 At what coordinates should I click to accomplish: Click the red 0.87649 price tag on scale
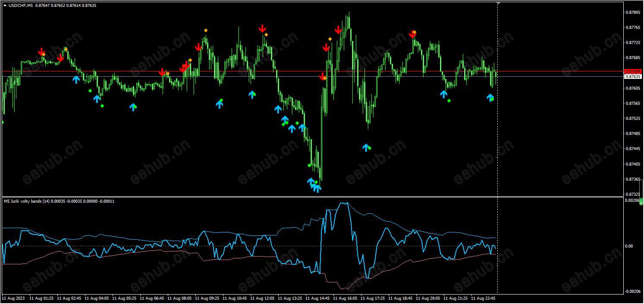pos(633,72)
